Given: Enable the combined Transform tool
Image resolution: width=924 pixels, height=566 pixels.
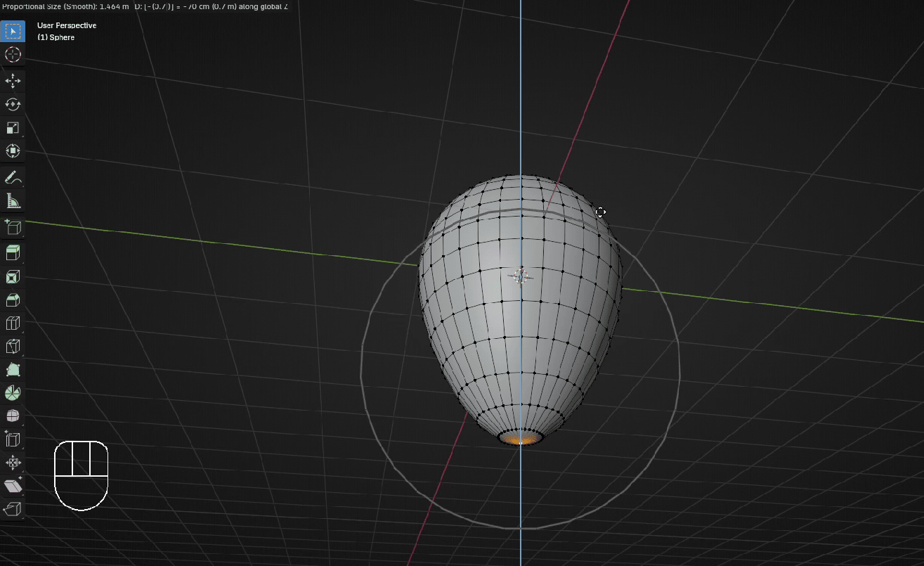Looking at the screenshot, I should (13, 150).
